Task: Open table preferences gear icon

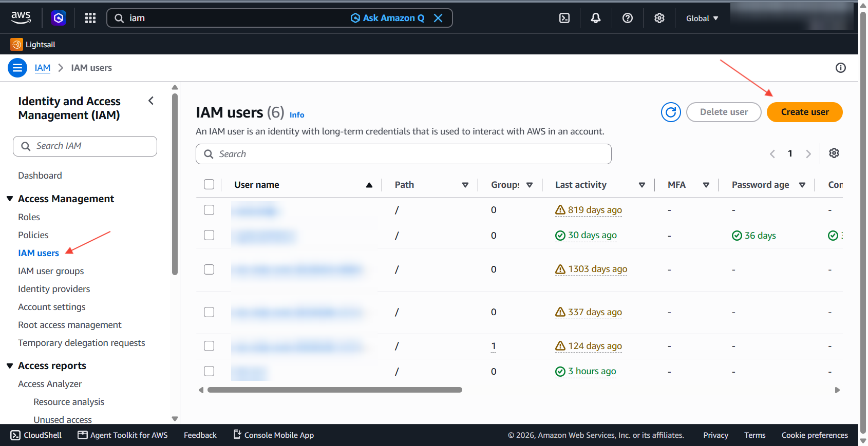Action: [834, 153]
